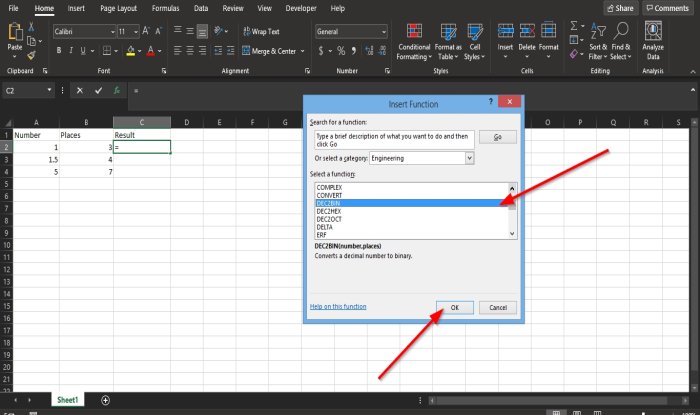Click the function search description text box

point(391,138)
